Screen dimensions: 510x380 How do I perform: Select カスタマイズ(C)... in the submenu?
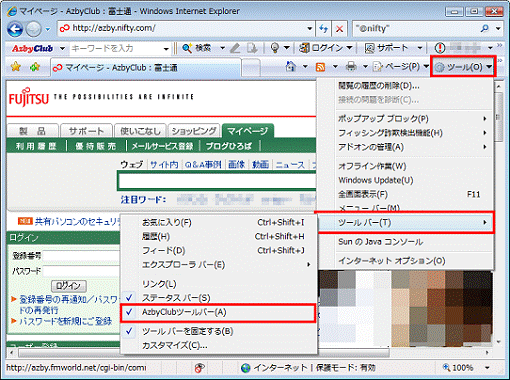(218, 346)
